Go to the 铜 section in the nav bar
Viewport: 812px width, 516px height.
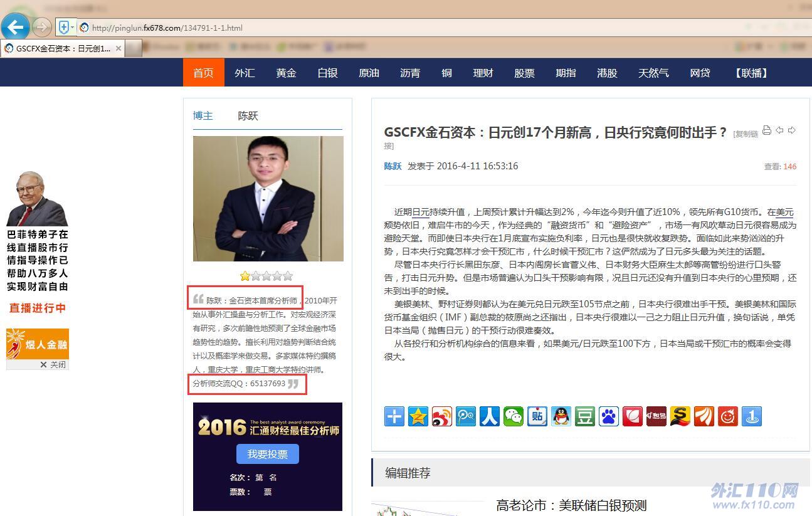click(x=446, y=73)
